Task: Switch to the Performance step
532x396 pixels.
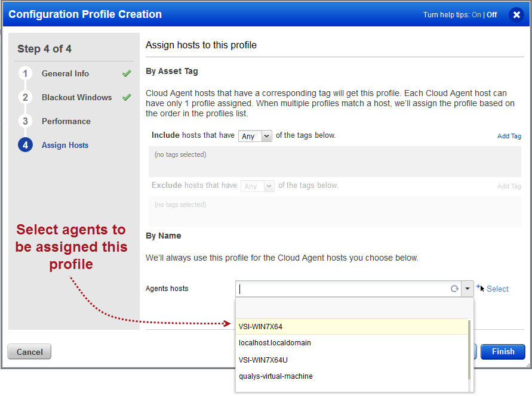Action: (65, 121)
